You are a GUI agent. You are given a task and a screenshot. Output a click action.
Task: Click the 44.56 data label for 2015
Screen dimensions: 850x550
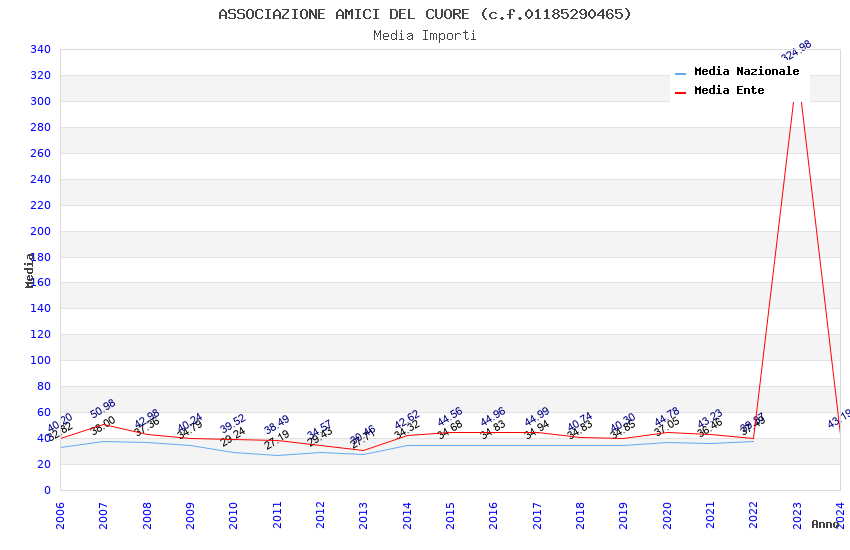coord(450,416)
